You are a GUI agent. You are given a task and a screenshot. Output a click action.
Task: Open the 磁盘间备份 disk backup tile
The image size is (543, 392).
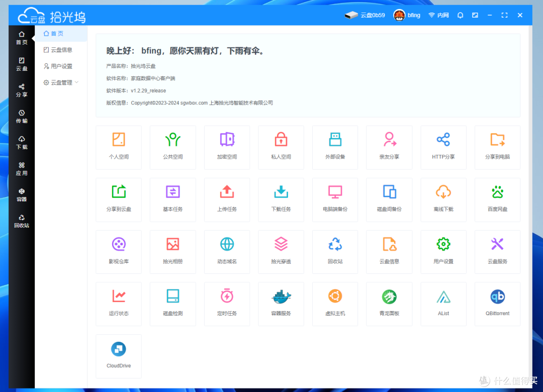pyautogui.click(x=389, y=200)
